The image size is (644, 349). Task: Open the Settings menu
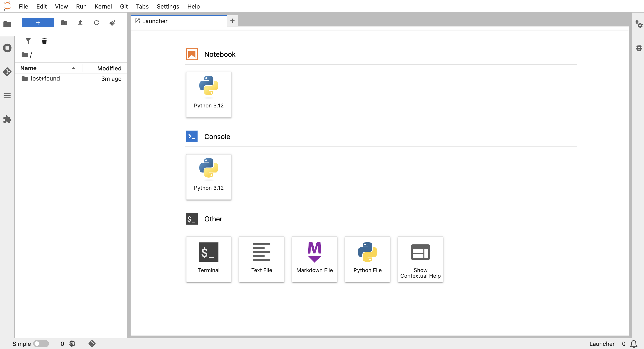(x=168, y=6)
